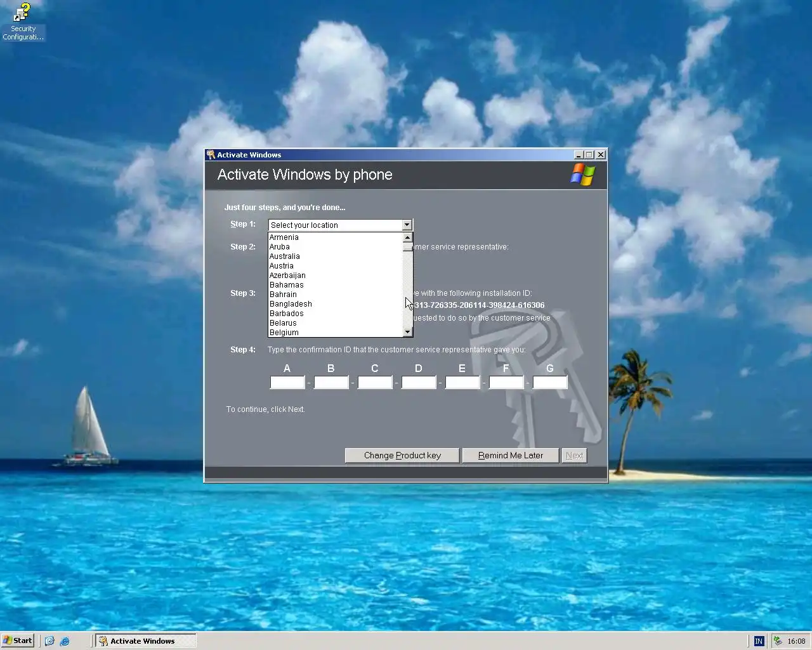The height and width of the screenshot is (650, 812).
Task: Click the Activate Windows title bar key icon
Action: click(x=211, y=154)
